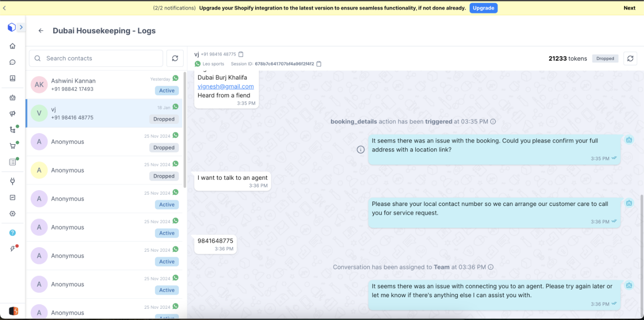This screenshot has width=644, height=320.
Task: Click the Search contacts input field
Action: point(96,58)
